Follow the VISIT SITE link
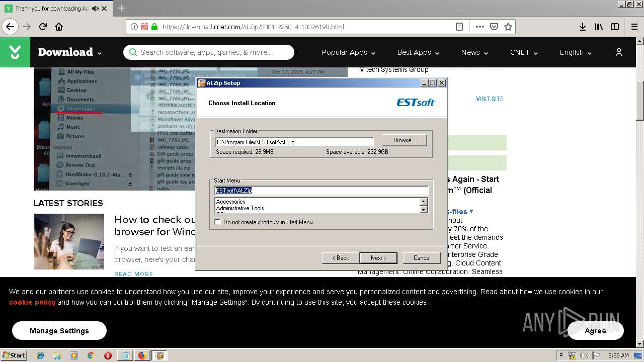This screenshot has height=362, width=644. (490, 99)
